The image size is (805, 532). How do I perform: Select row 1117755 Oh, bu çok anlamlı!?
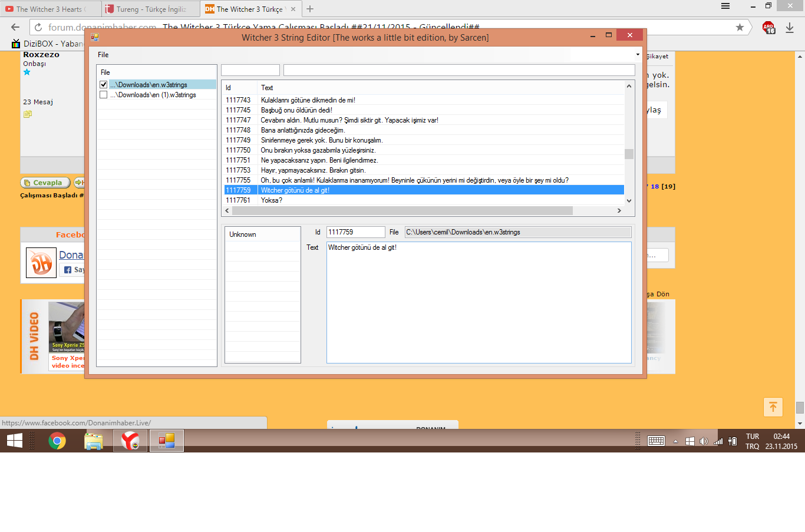tap(424, 180)
